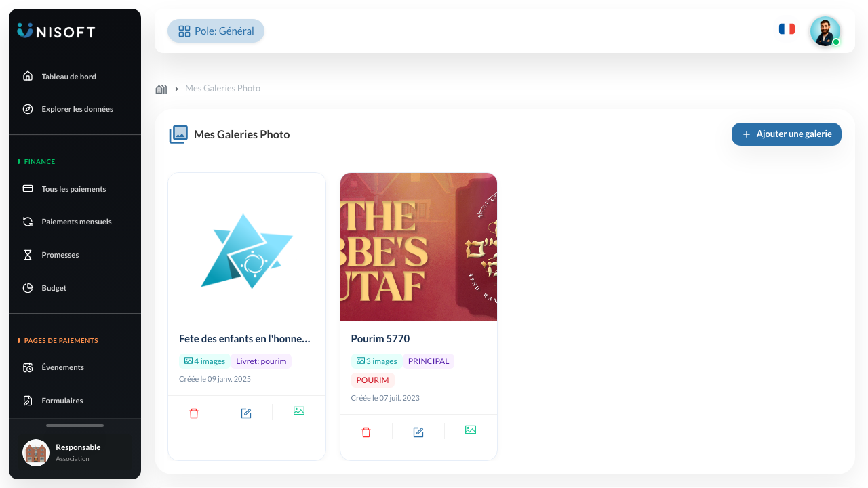Open the French flag language selector
Viewport: 868px width, 488px height.
tap(787, 29)
